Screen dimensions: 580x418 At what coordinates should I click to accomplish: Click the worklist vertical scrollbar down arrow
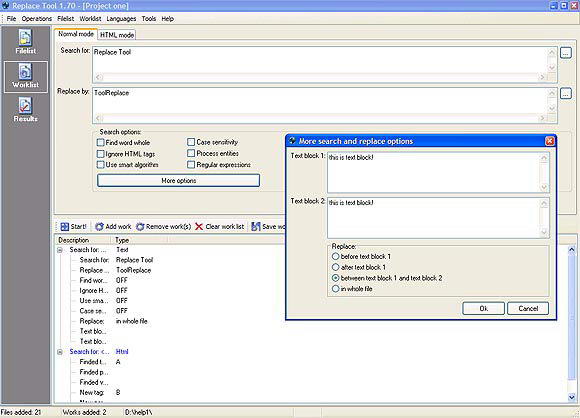point(571,398)
